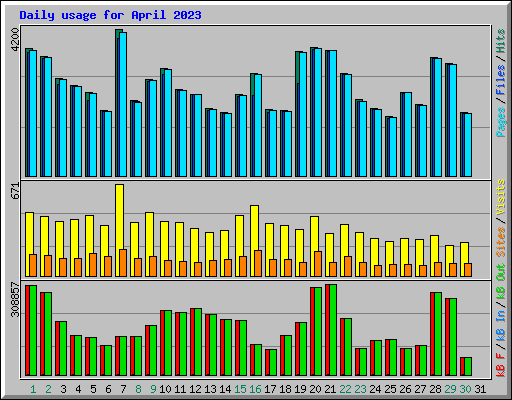Screen dimensions: 512x400
Task: Click day label 25 on the axis
Action: pos(390,389)
